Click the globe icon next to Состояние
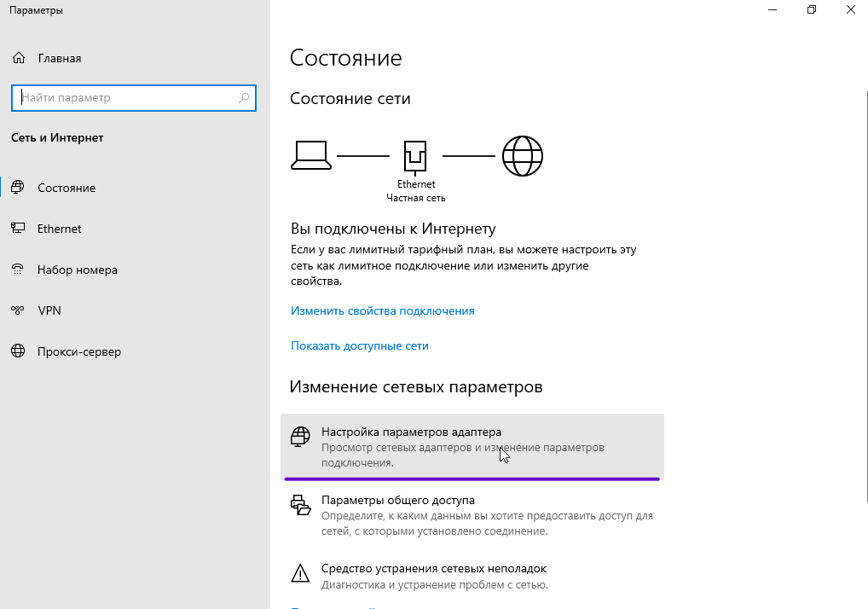868x609 pixels. [19, 188]
